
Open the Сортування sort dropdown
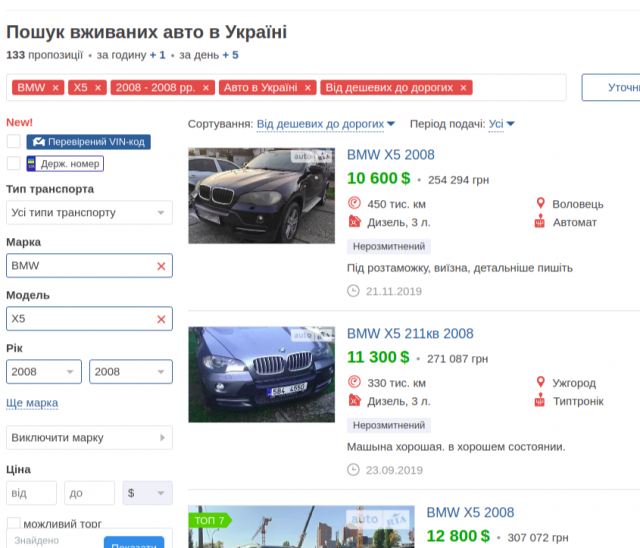tap(326, 124)
